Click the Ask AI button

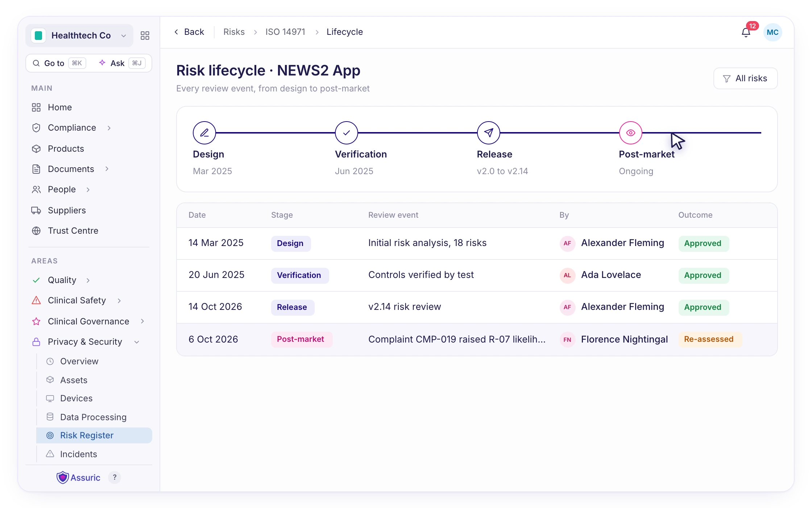[x=122, y=63]
